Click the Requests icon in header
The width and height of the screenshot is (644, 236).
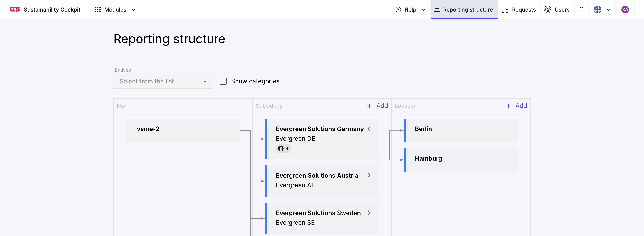pos(505,10)
